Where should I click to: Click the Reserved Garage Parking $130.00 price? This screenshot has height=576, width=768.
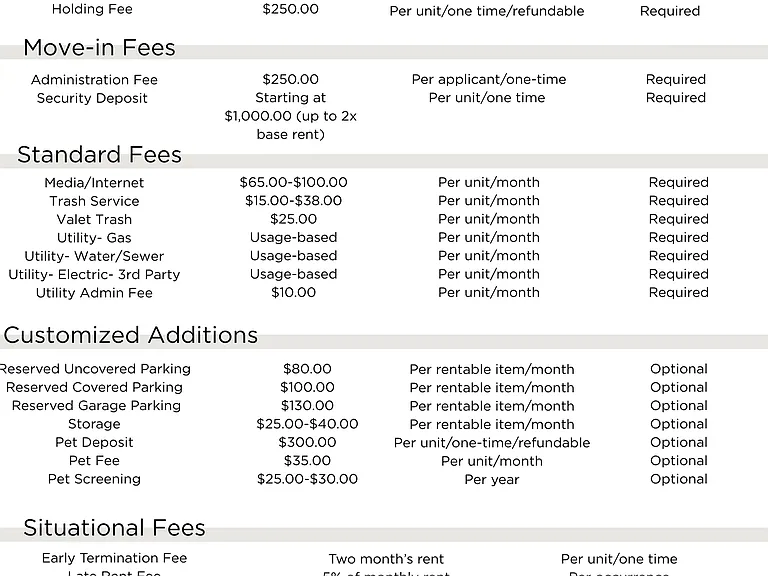point(307,406)
